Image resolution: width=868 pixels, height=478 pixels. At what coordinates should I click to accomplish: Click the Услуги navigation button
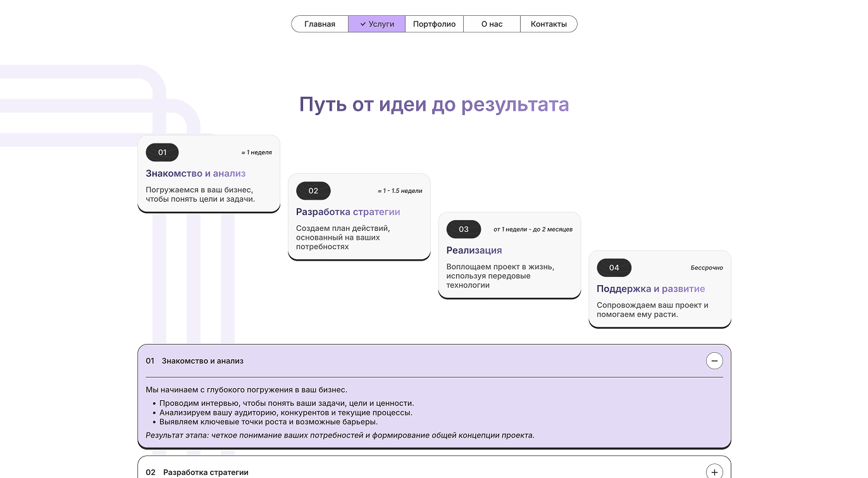pos(376,23)
